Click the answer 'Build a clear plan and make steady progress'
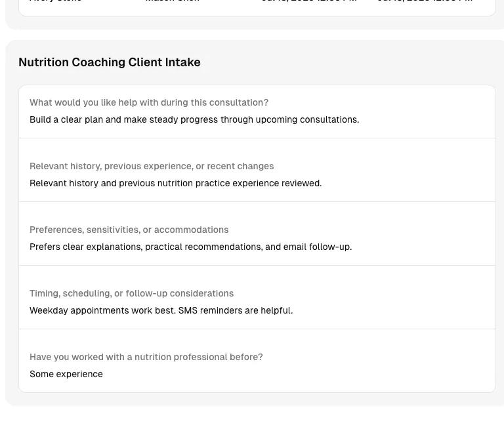Image resolution: width=504 pixels, height=429 pixels. 194,119
